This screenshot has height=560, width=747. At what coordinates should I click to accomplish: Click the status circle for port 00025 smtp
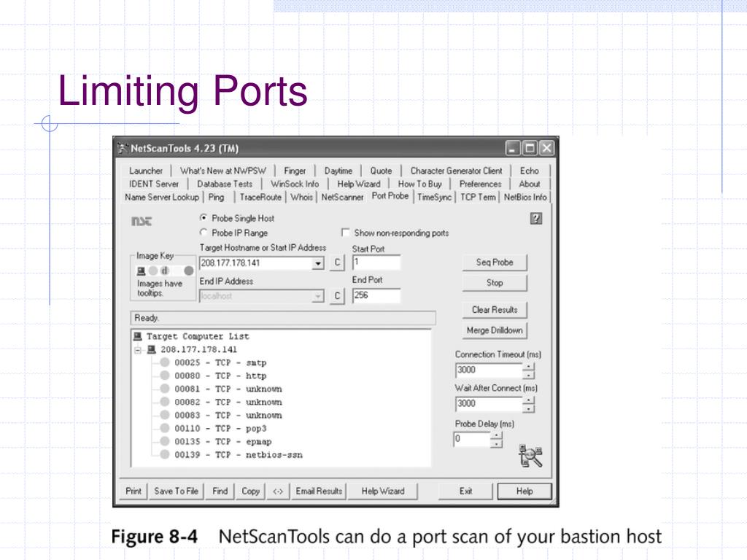click(x=165, y=362)
